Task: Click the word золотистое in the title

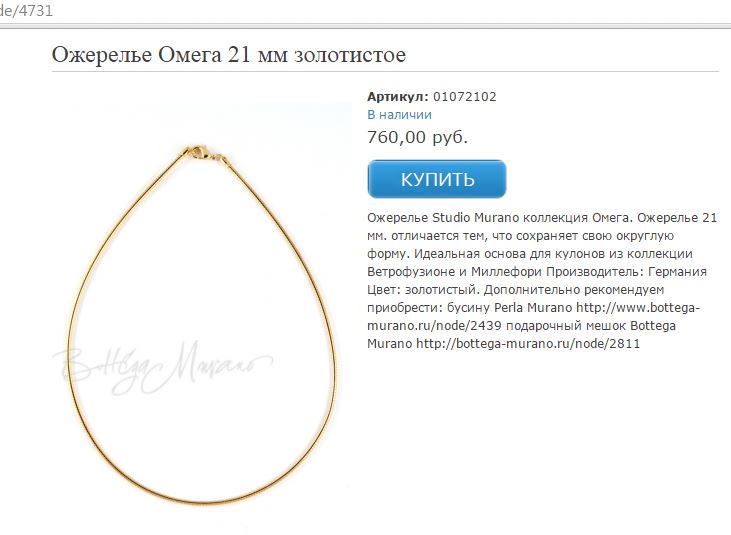Action: click(x=350, y=55)
